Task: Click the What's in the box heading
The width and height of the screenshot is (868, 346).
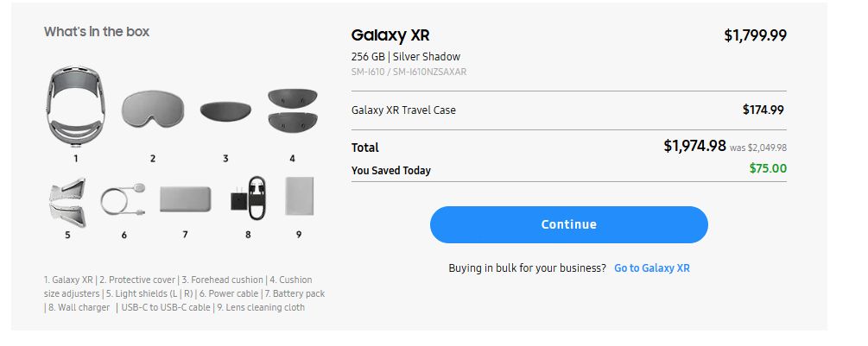Action: [97, 32]
